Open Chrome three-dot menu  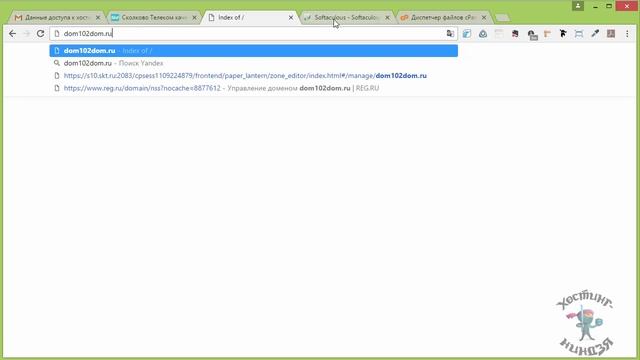(627, 34)
